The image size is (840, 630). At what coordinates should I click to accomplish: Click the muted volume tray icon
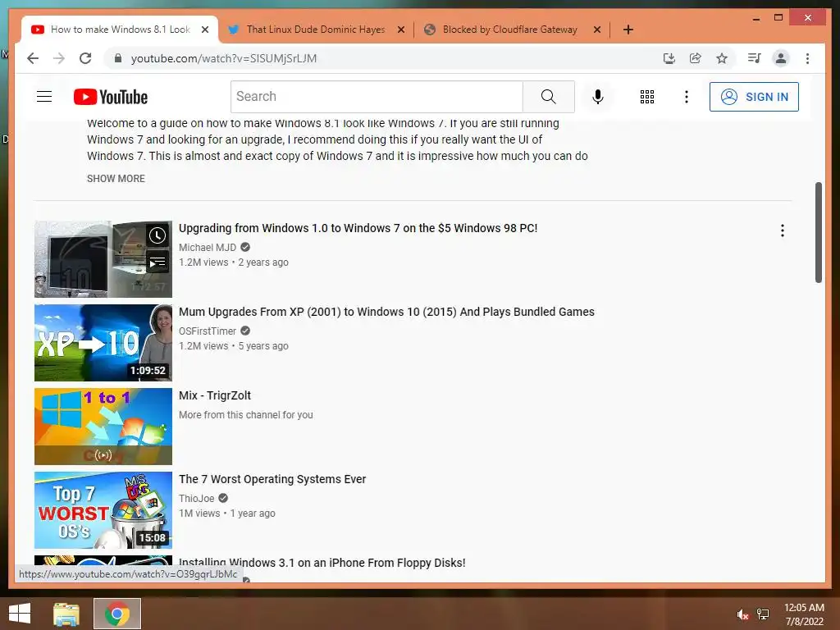(x=742, y=614)
